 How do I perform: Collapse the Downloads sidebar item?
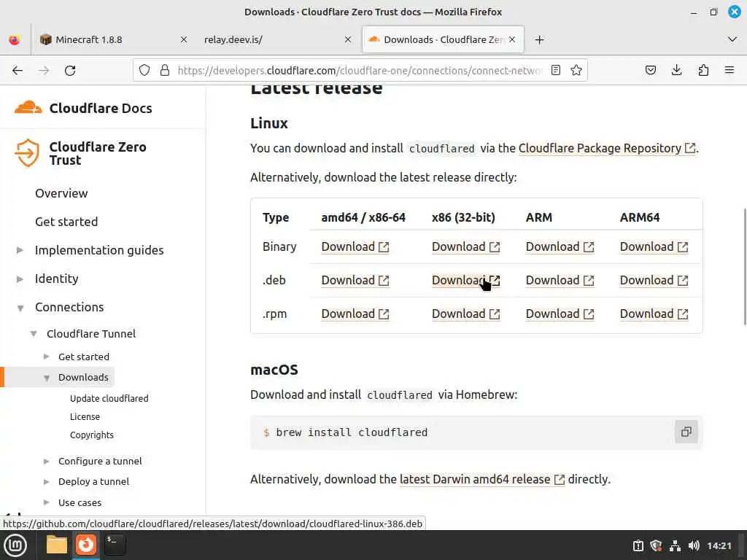pyautogui.click(x=47, y=378)
